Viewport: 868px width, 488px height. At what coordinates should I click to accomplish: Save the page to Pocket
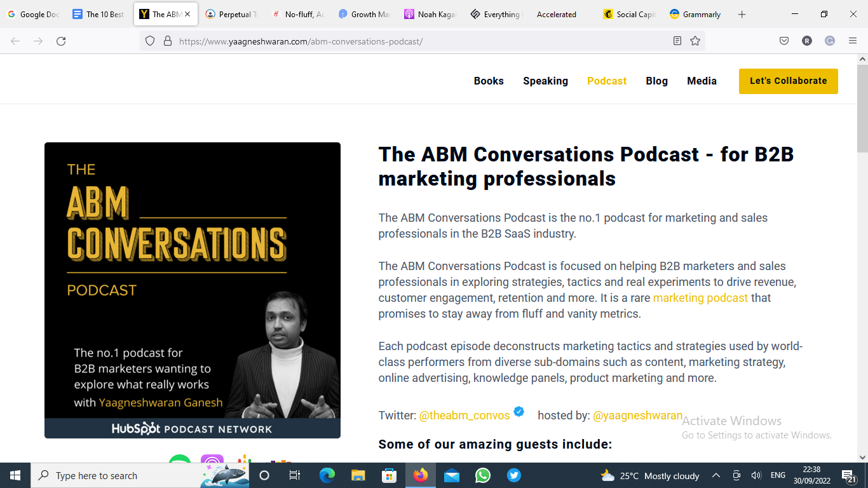click(x=784, y=41)
